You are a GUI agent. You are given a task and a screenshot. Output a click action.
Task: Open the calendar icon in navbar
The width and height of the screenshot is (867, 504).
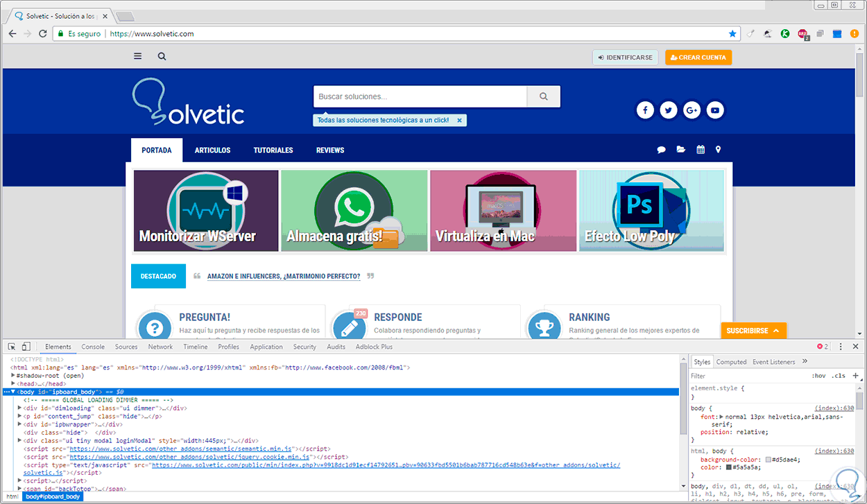point(701,150)
